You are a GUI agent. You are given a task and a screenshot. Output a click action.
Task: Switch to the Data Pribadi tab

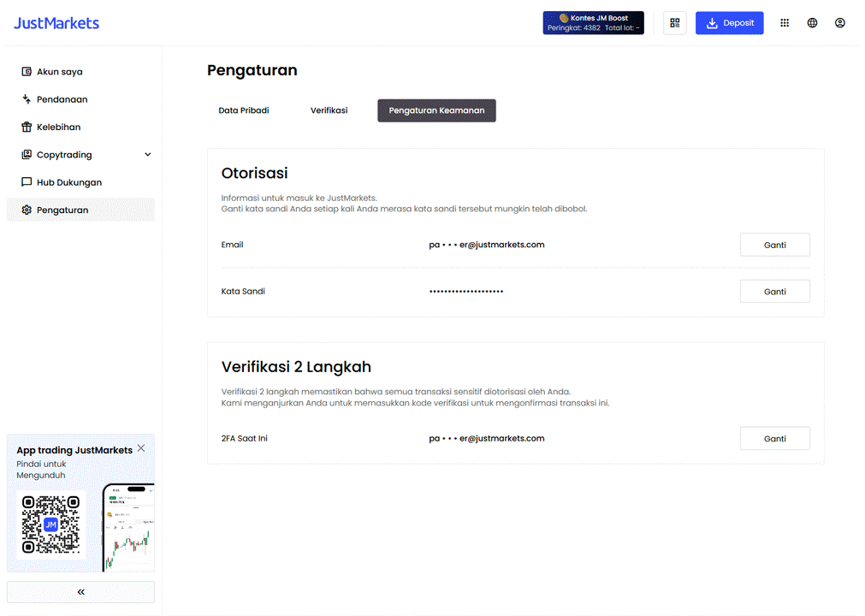coord(244,110)
